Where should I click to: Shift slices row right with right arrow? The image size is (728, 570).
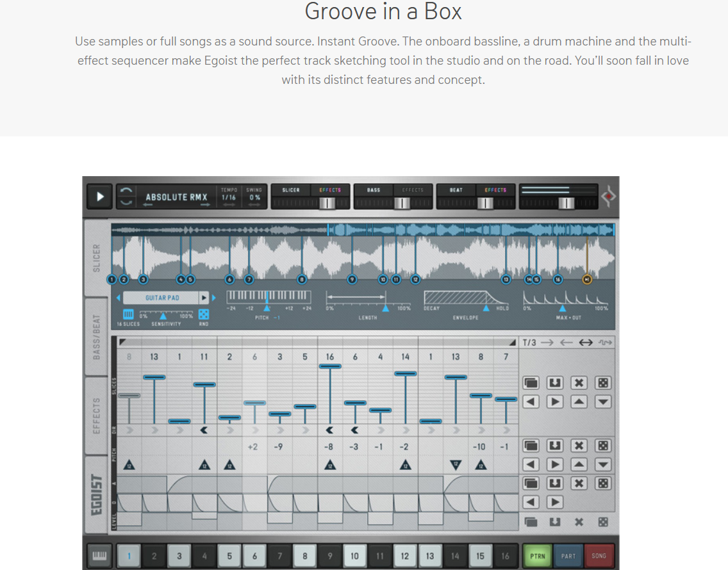click(x=555, y=402)
